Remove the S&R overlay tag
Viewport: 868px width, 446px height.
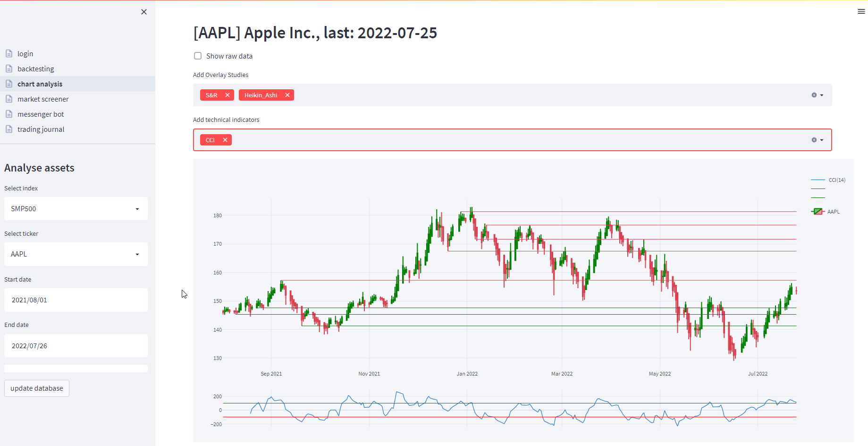pyautogui.click(x=228, y=95)
